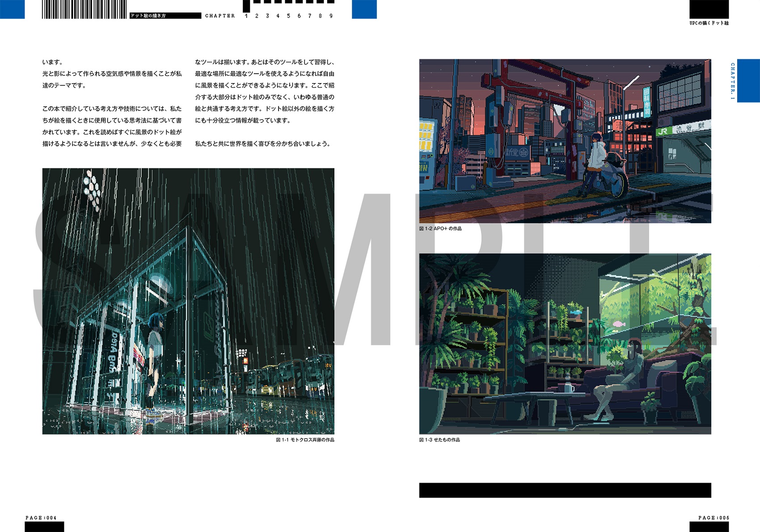Image resolution: width=760 pixels, height=532 pixels.
Task: Click the PAGE:004 page number label
Action: 41,518
